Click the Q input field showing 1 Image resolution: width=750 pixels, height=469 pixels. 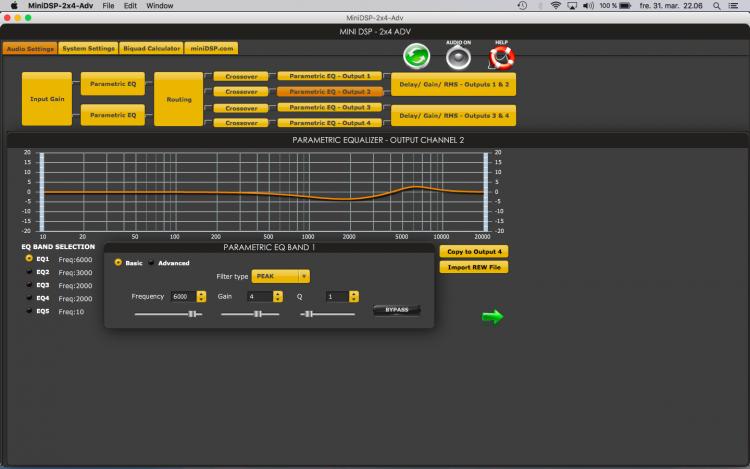pos(337,296)
